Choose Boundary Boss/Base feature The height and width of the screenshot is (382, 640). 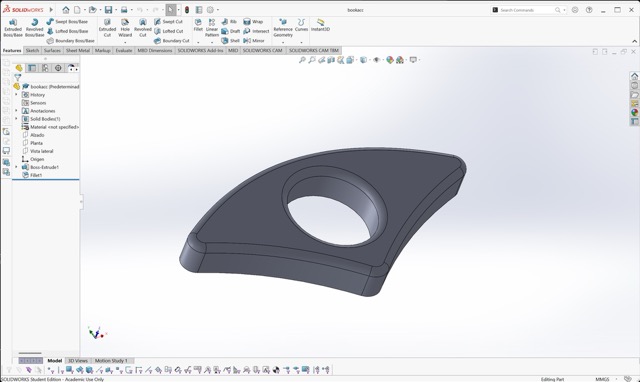(71, 41)
